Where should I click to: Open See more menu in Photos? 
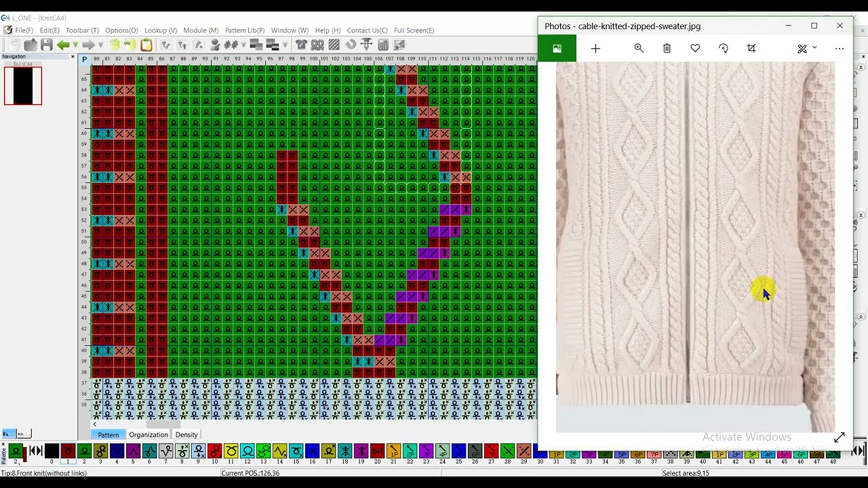(840, 48)
